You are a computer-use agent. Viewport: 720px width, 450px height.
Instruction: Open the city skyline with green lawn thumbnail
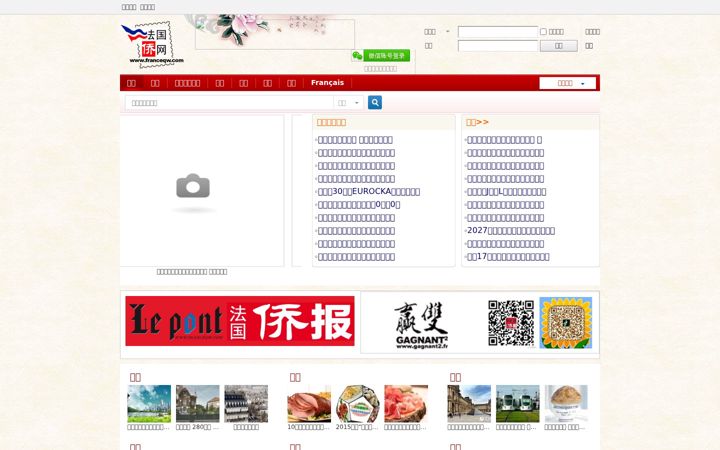[149, 404]
